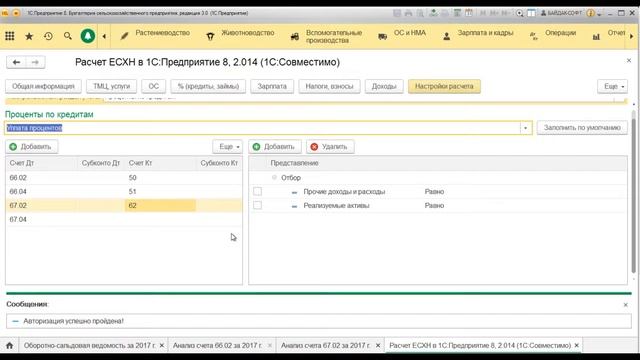The height and width of the screenshot is (360, 640).
Task: Click the zoom scale icon in title bar
Action: 520,13
